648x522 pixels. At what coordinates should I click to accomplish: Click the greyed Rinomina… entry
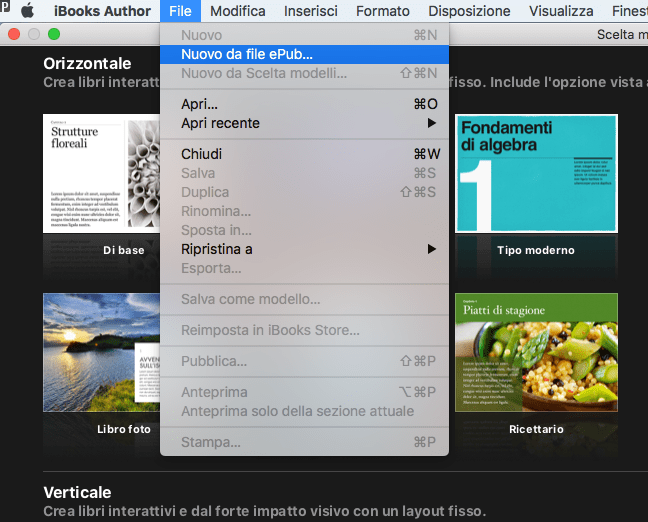coord(304,211)
